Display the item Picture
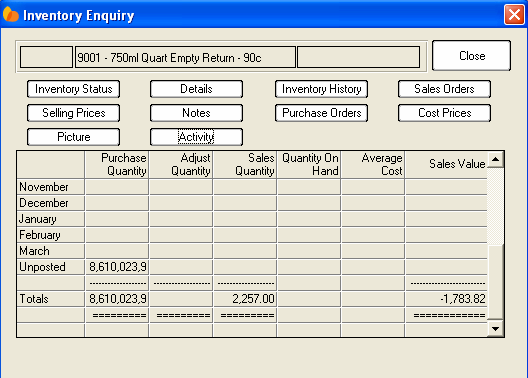This screenshot has height=378, width=528. (x=73, y=137)
